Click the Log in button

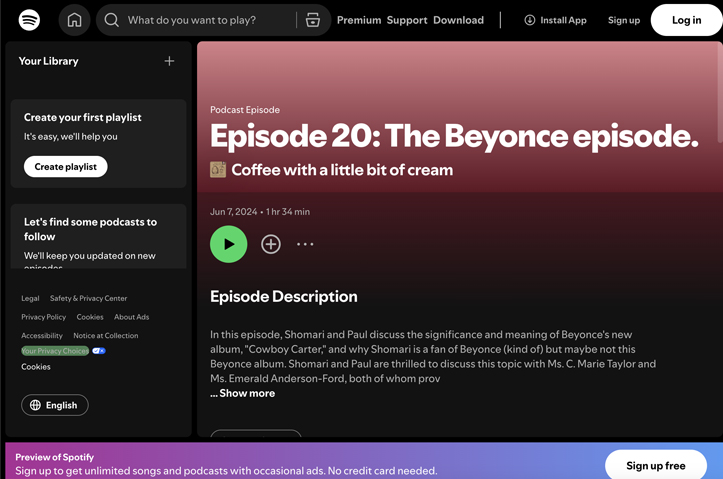pyautogui.click(x=686, y=20)
